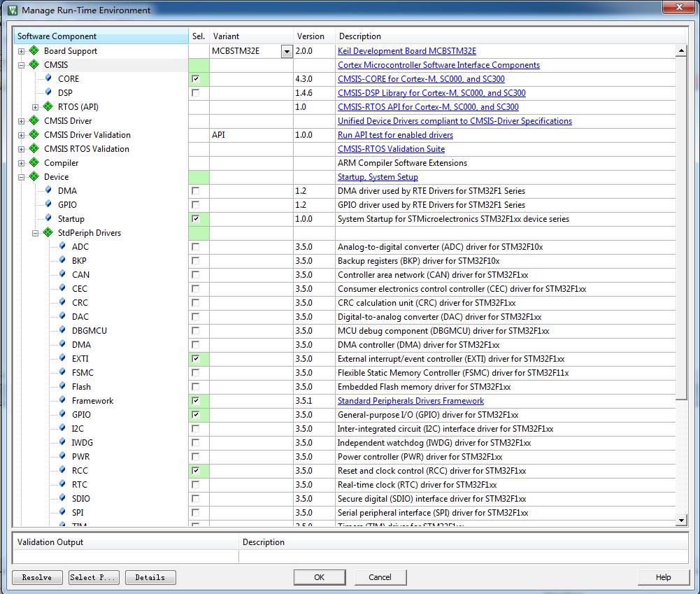Click the blue gem icon beside BKP
700x594 pixels.
click(x=62, y=260)
